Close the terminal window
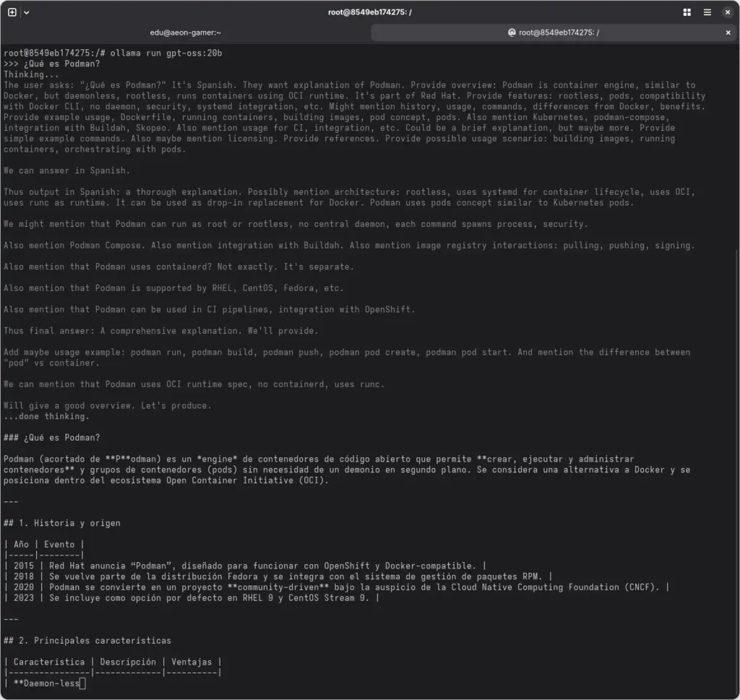This screenshot has height=700, width=740. coord(728,12)
